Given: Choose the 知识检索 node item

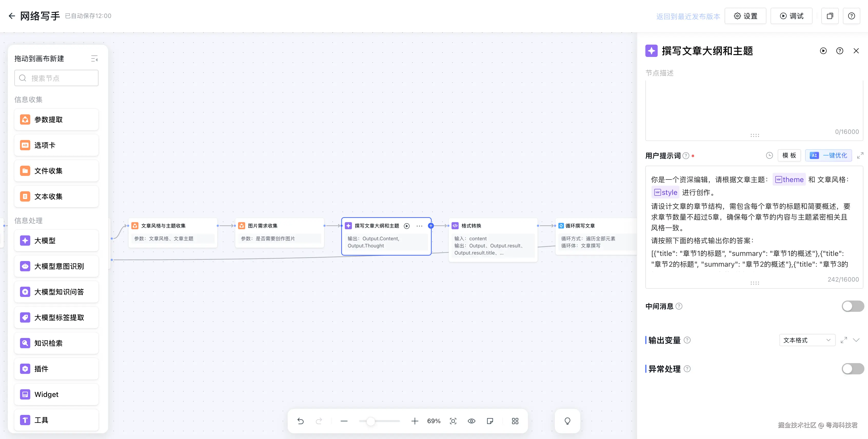Looking at the screenshot, I should tap(56, 343).
